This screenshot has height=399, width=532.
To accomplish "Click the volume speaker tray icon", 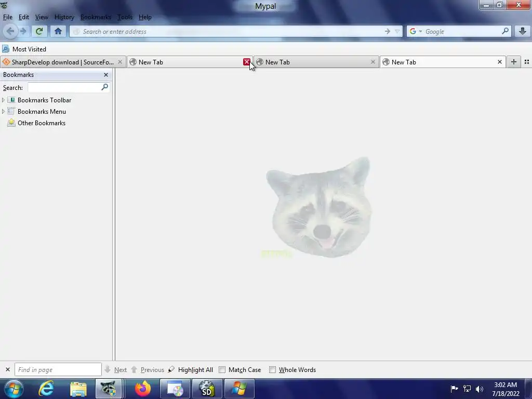I will coord(480,389).
